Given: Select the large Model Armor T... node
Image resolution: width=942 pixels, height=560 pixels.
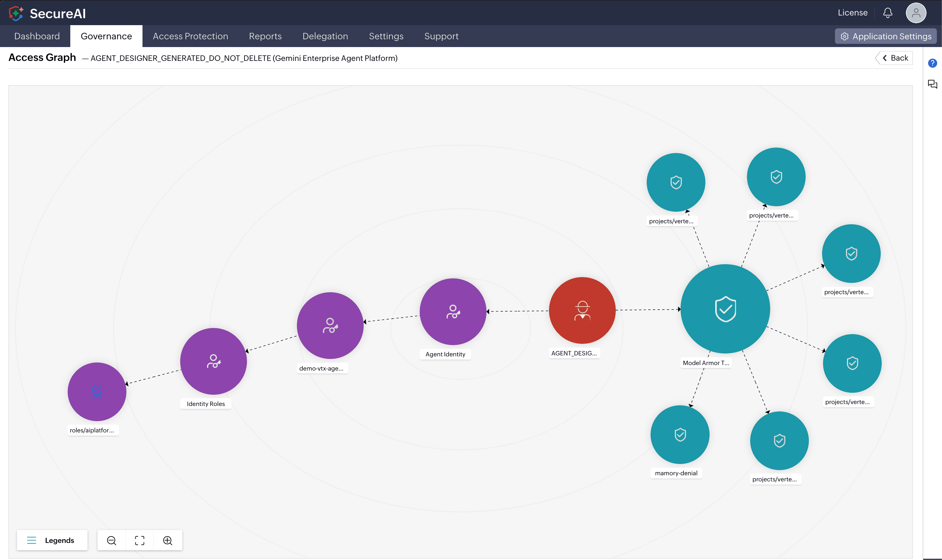Looking at the screenshot, I should 725,309.
